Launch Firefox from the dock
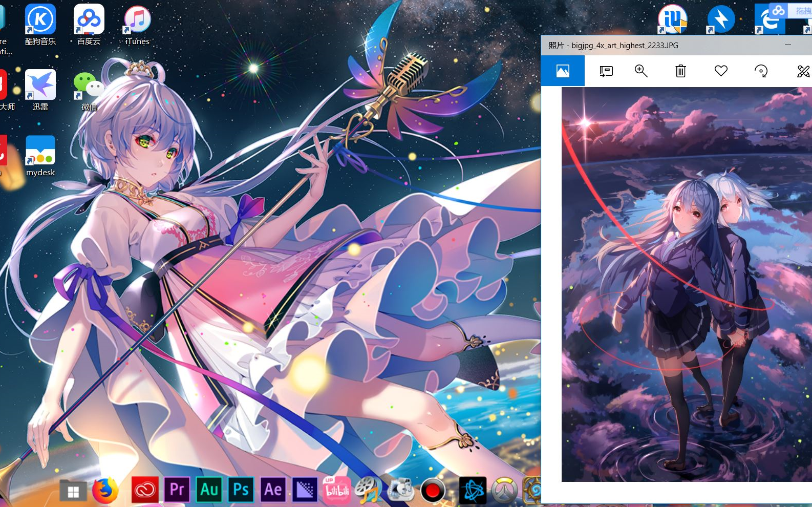The image size is (812, 507). (x=105, y=490)
